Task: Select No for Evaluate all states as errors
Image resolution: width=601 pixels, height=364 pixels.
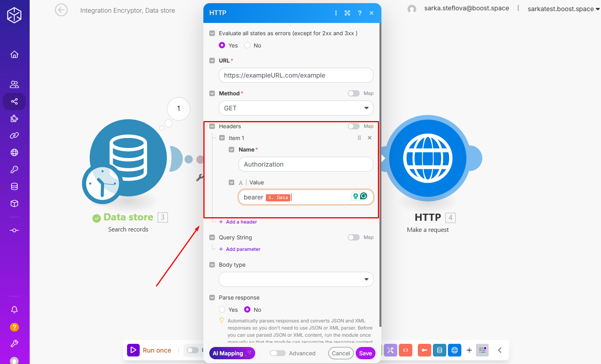Action: pyautogui.click(x=247, y=45)
